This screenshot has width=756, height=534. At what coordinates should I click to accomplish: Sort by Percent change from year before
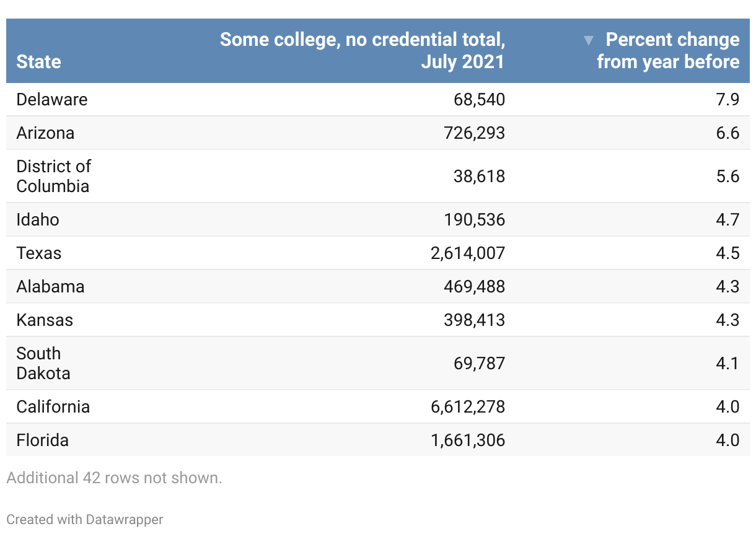pos(668,51)
